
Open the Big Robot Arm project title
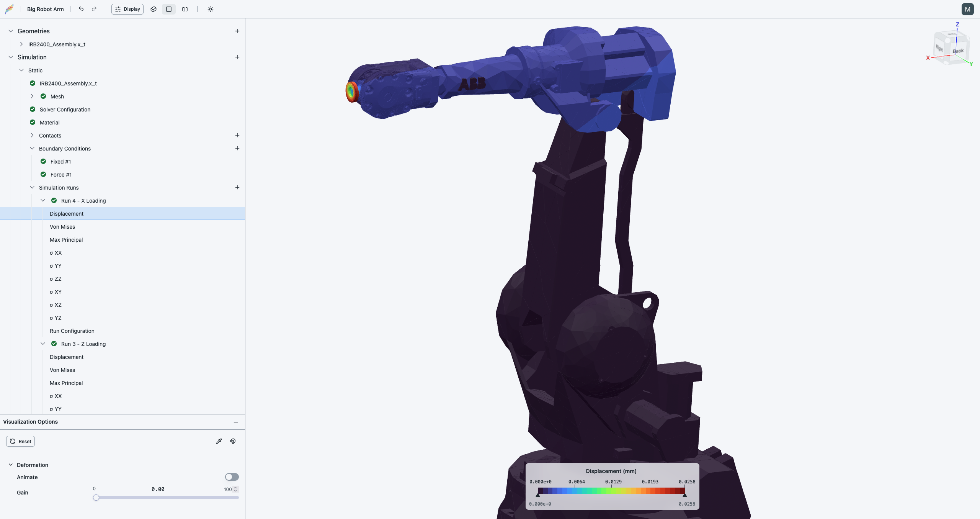pos(45,9)
